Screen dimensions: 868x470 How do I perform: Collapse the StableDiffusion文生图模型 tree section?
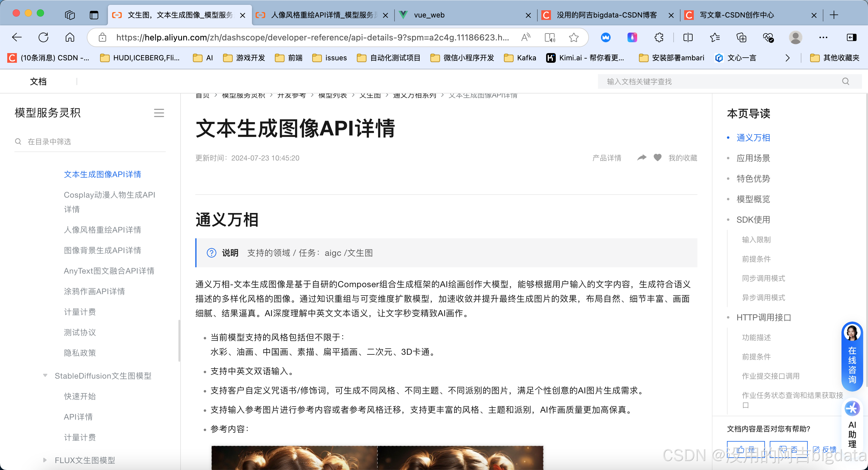click(45, 376)
